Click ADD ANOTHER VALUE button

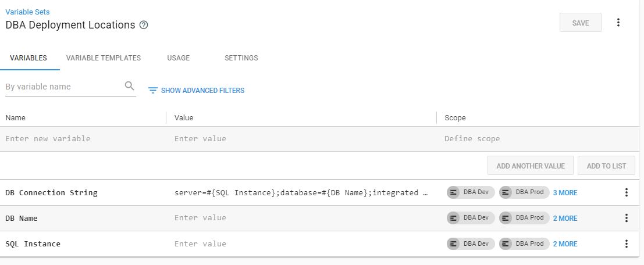point(530,166)
